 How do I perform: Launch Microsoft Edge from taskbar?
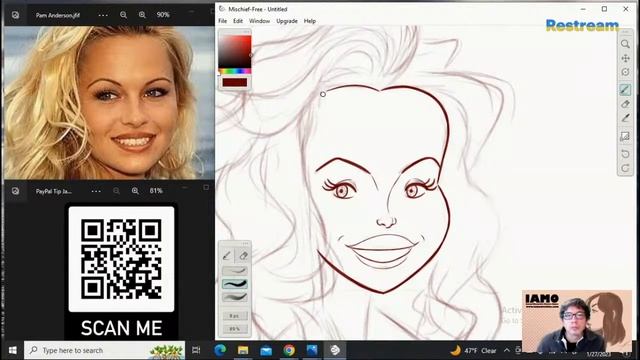click(220, 350)
